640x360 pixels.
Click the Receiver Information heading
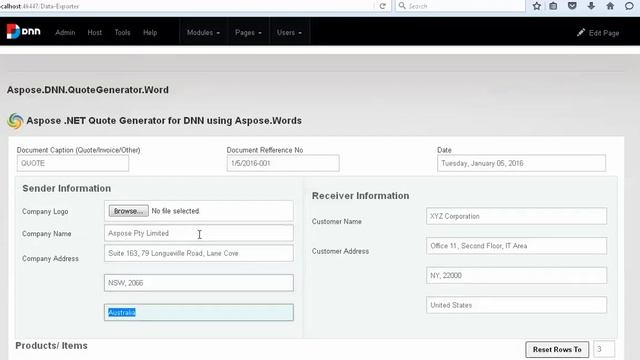[360, 196]
